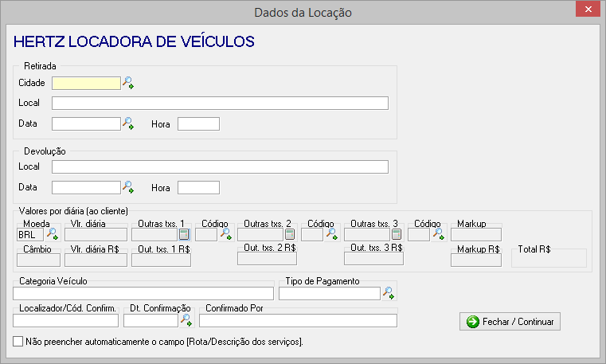Viewport: 606px width, 364px height.
Task: Click the first Código input field
Action: click(206, 234)
